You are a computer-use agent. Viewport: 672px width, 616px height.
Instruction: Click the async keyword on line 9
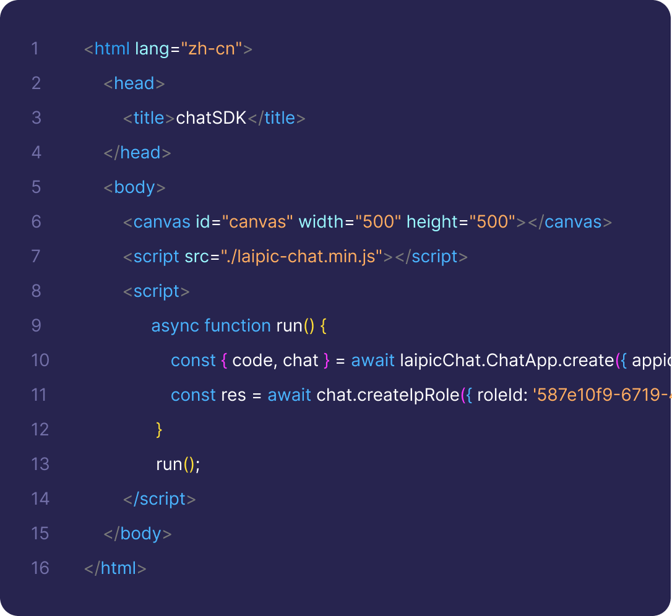click(175, 326)
